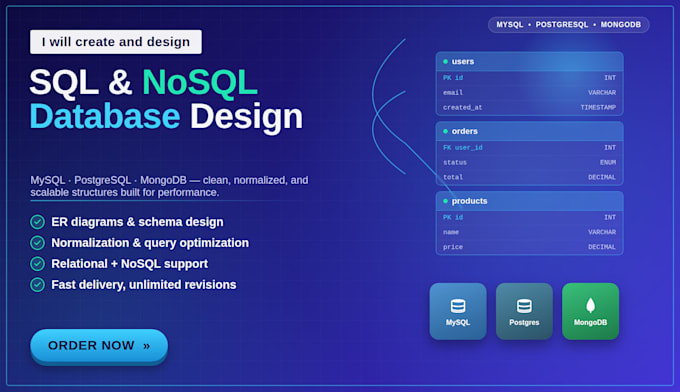
Task: Click checkmark next to ER diagrams item
Action: (38, 222)
